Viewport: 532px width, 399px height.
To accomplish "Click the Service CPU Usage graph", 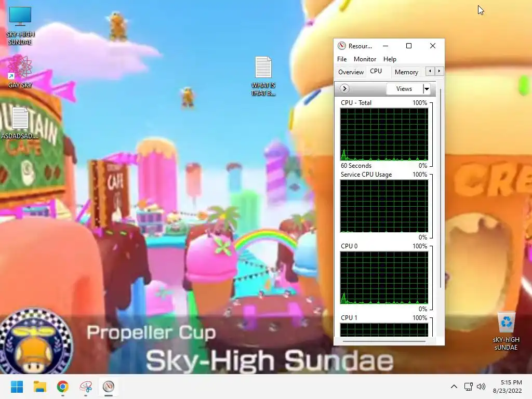I will [384, 206].
